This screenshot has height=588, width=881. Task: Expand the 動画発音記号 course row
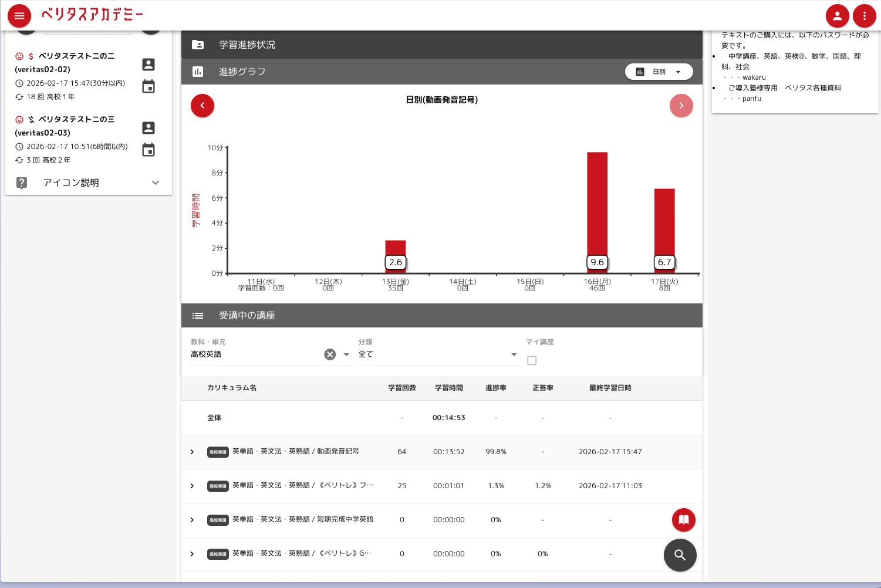pos(192,452)
